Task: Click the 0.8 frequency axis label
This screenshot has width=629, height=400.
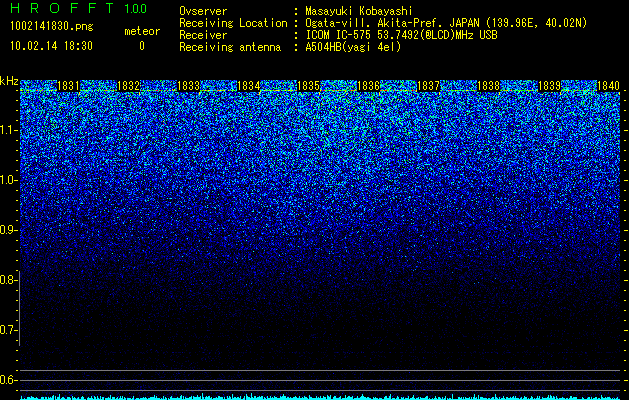Action: coord(8,280)
